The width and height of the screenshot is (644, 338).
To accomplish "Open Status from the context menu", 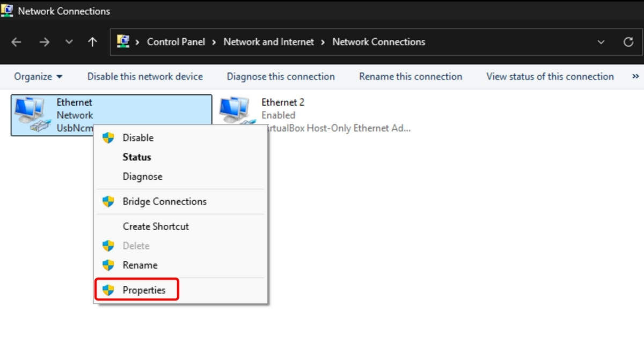I will point(137,157).
